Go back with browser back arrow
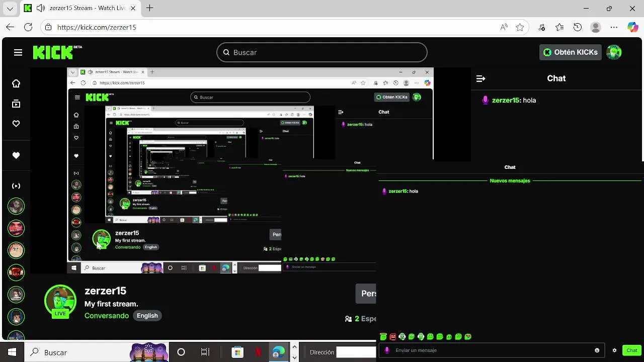Viewport: 644px width, 362px height. [x=10, y=27]
